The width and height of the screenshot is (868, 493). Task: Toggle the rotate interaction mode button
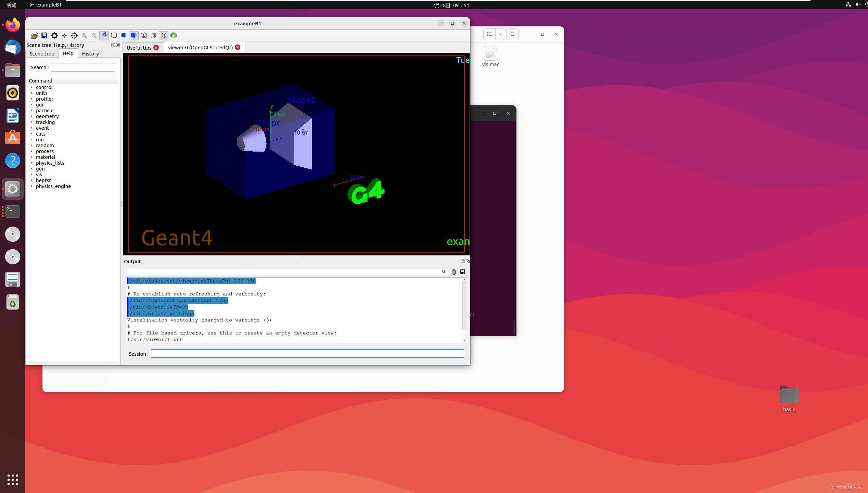click(x=104, y=35)
